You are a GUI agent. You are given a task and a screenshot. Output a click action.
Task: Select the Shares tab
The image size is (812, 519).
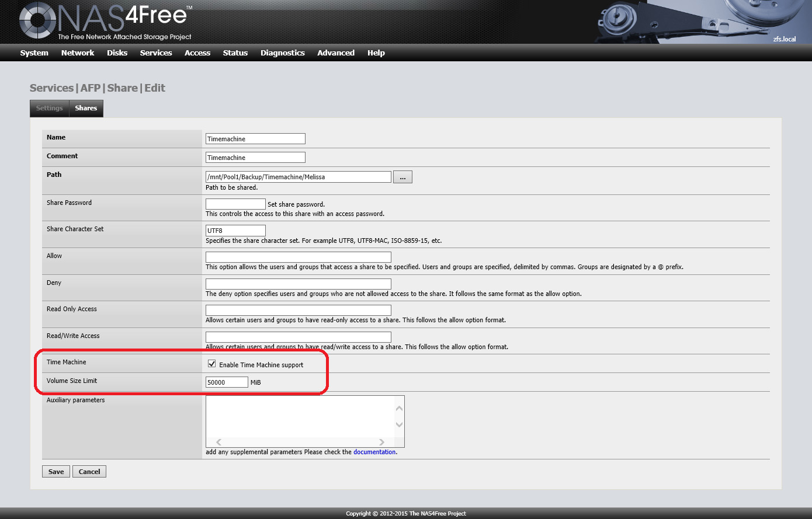86,108
